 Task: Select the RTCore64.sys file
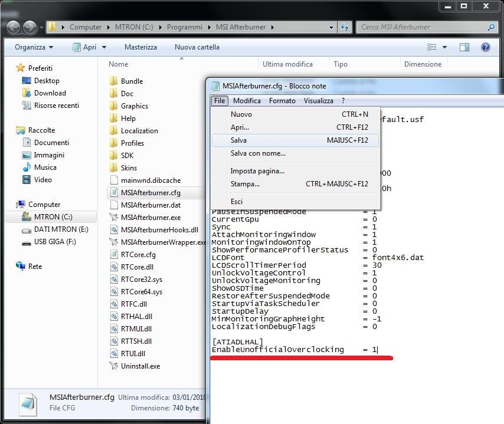(142, 292)
